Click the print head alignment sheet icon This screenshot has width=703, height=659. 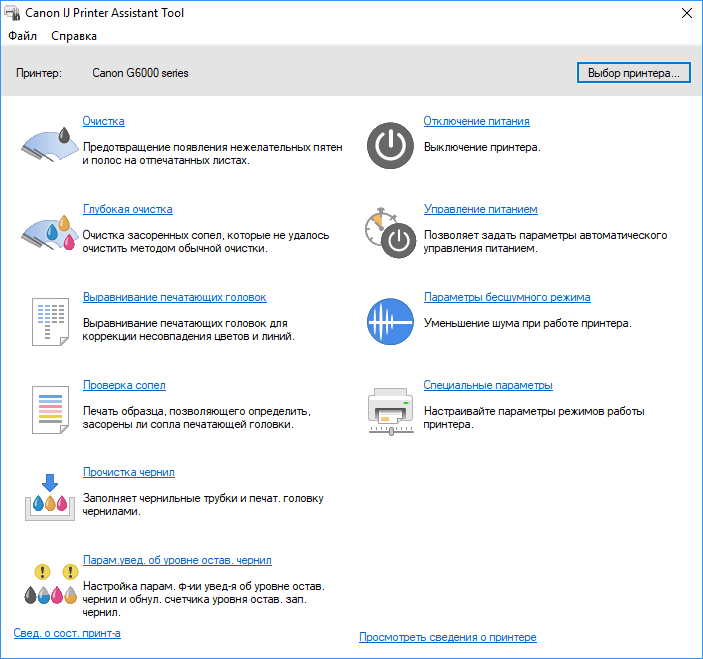point(50,321)
